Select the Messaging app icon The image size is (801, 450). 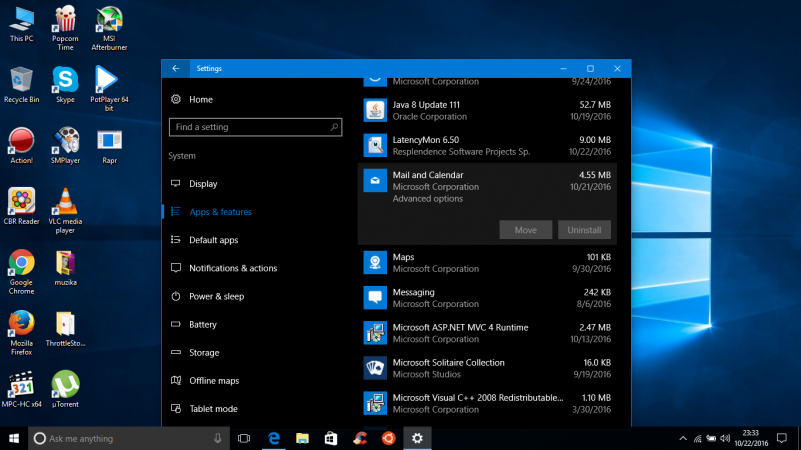tap(375, 298)
